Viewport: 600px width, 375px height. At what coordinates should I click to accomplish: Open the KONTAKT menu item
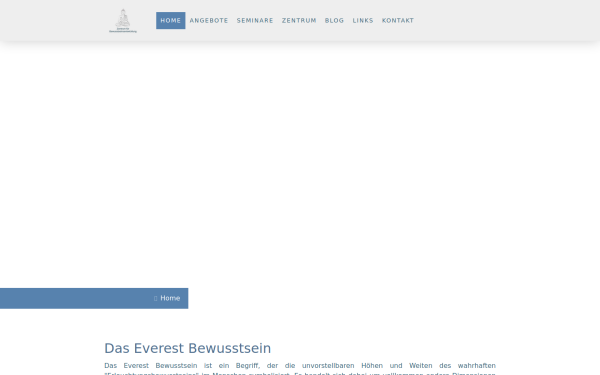398,21
